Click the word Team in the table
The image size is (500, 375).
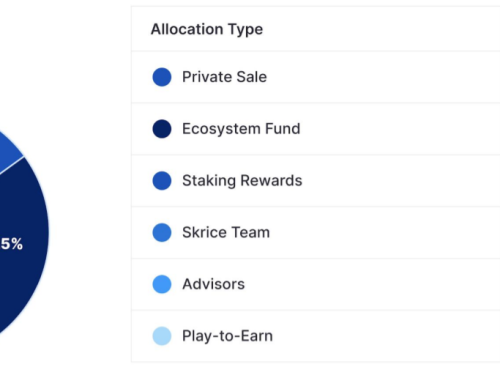[x=251, y=232]
